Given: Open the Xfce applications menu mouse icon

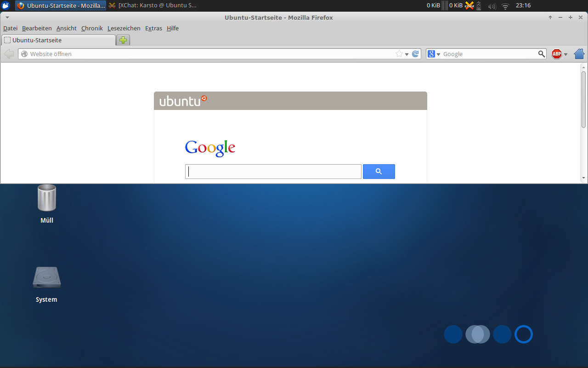Looking at the screenshot, I should [x=6, y=6].
